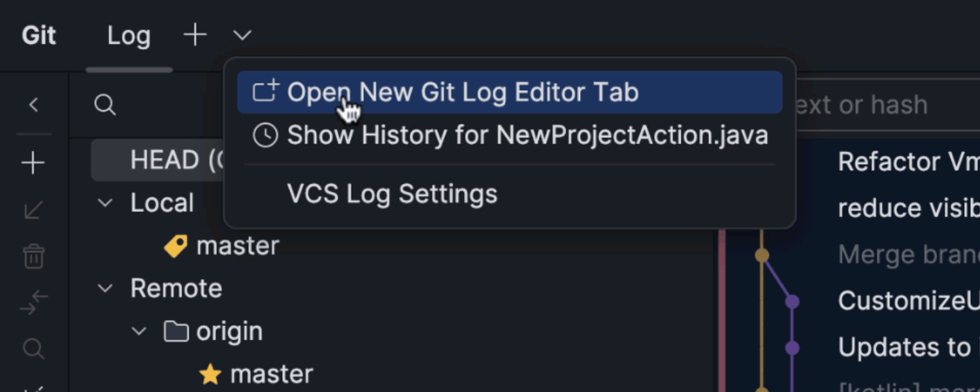Open VCS Log Settings
This screenshot has width=980, height=392.
[392, 194]
